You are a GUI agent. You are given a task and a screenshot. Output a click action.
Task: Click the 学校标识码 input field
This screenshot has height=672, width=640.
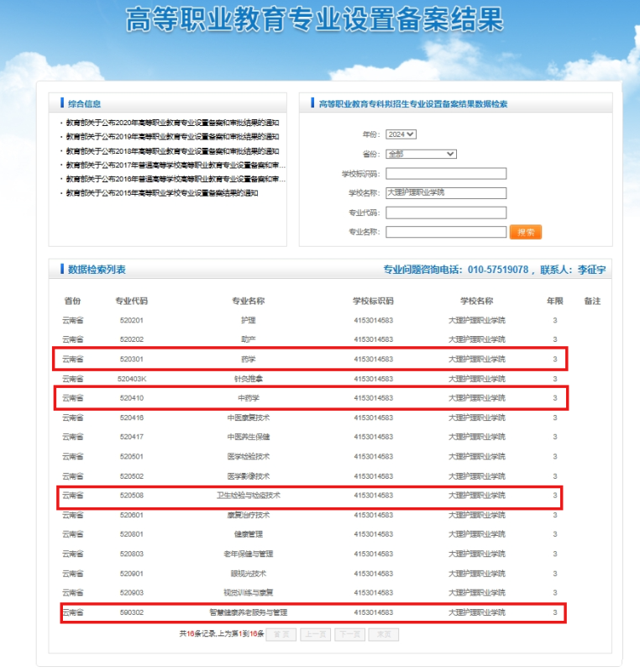coord(446,174)
